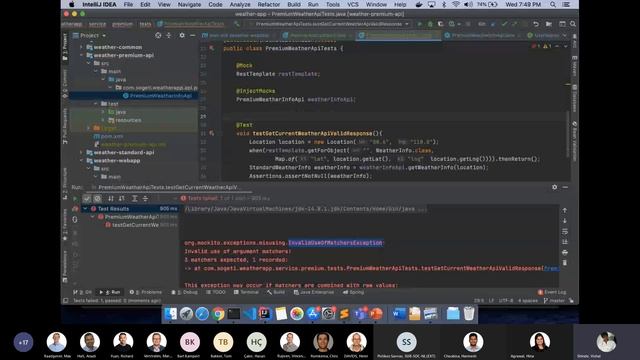Open the Analyze menu
640x360 pixels.
click(240, 4)
